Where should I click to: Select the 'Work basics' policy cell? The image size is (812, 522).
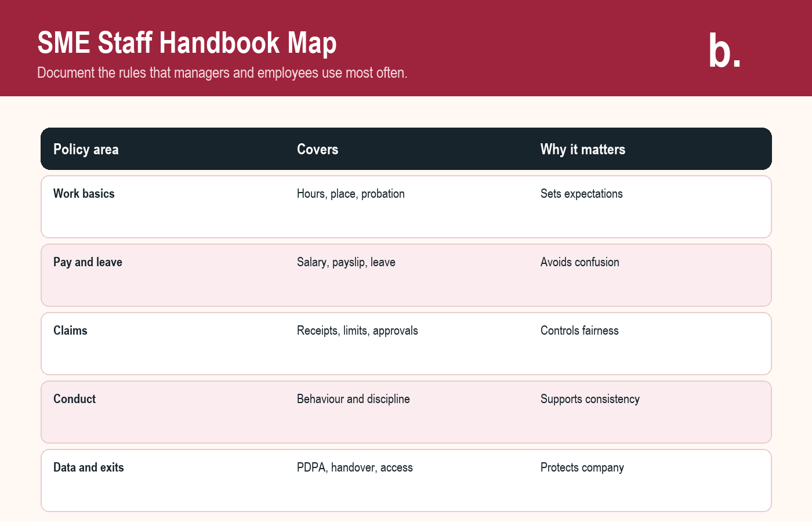pyautogui.click(x=84, y=194)
